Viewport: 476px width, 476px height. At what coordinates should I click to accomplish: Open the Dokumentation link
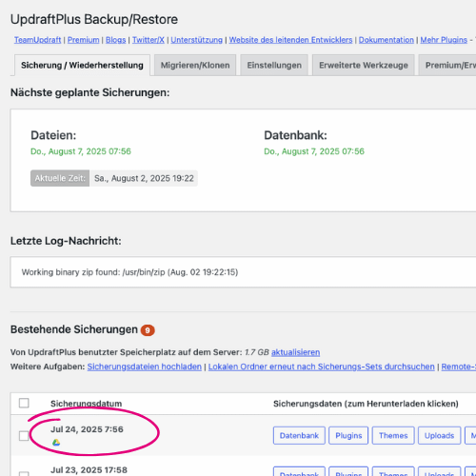click(x=387, y=40)
